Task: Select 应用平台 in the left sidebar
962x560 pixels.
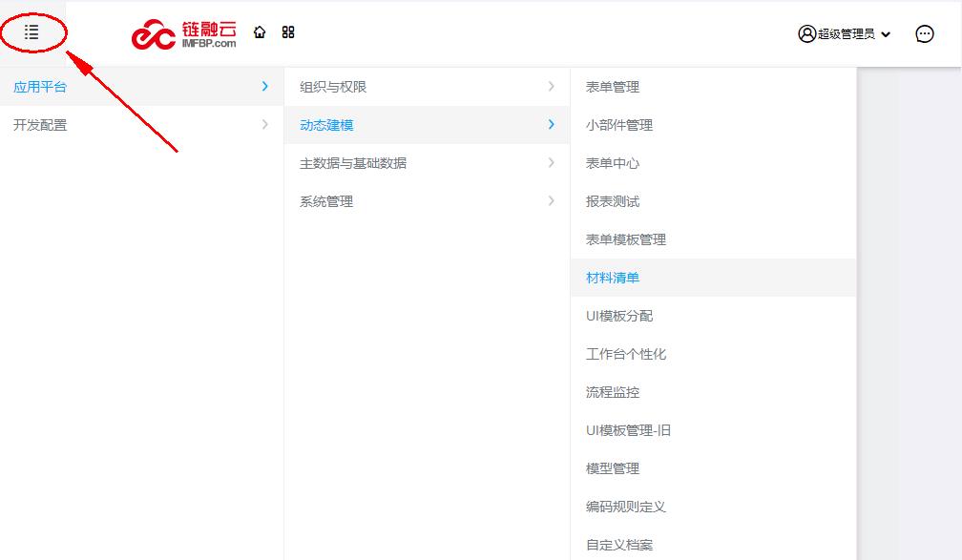Action: pos(39,86)
